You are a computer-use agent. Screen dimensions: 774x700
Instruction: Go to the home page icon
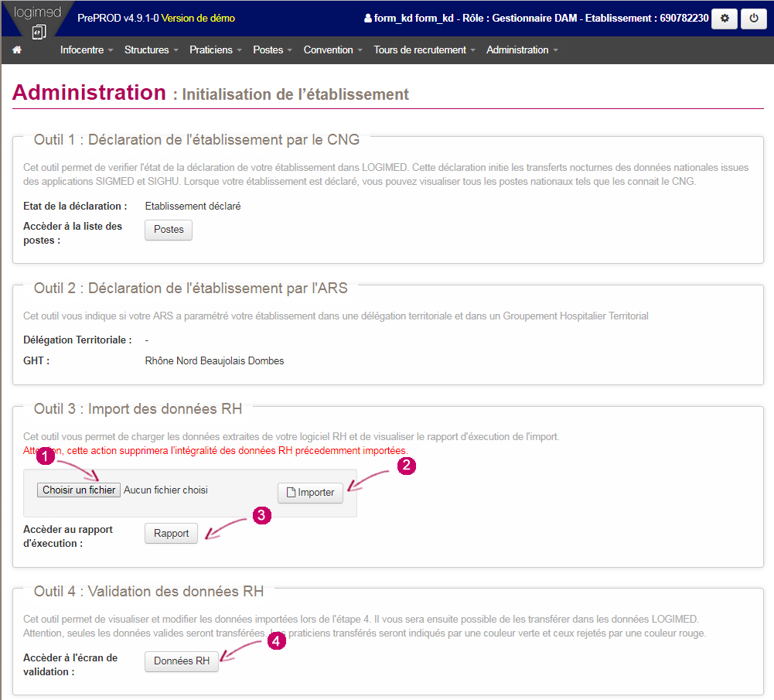pos(17,50)
